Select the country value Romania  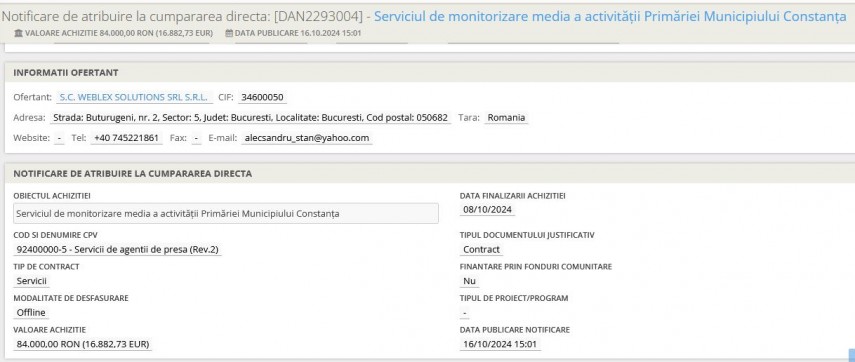click(x=506, y=118)
